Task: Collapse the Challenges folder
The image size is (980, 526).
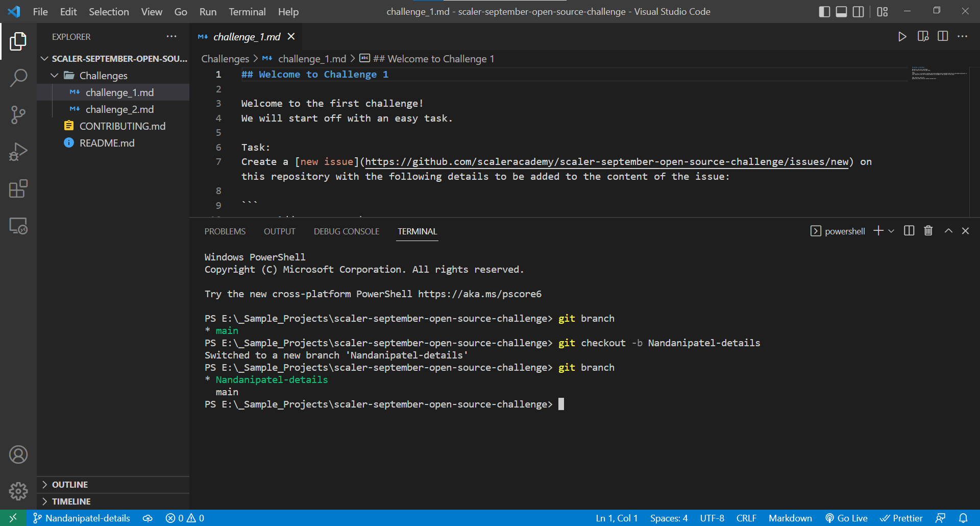Action: pyautogui.click(x=55, y=75)
